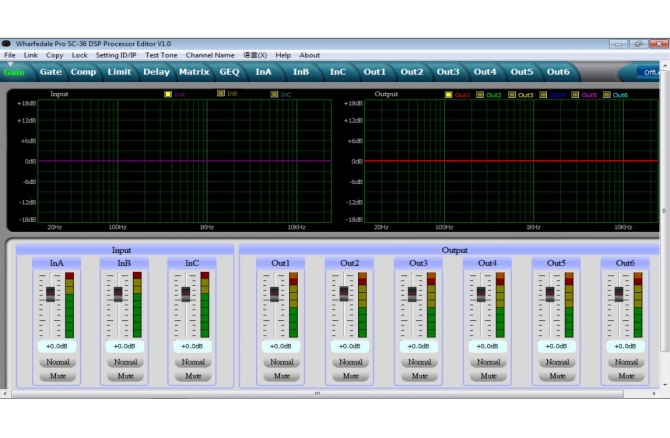Open the InB channel tab
Screen dimensions: 670x438
pos(301,72)
